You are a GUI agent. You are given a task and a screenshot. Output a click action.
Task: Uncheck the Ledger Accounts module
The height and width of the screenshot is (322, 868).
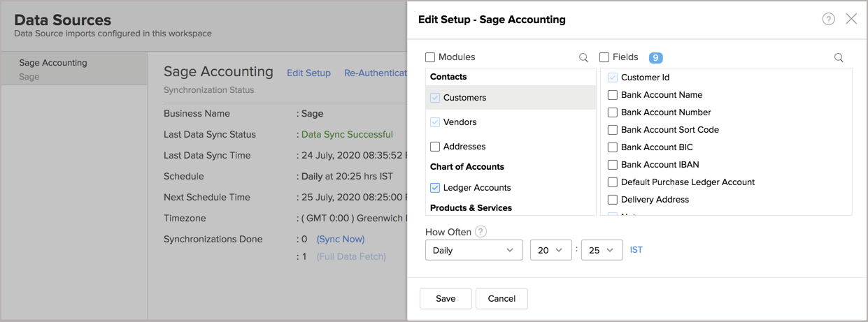point(435,188)
